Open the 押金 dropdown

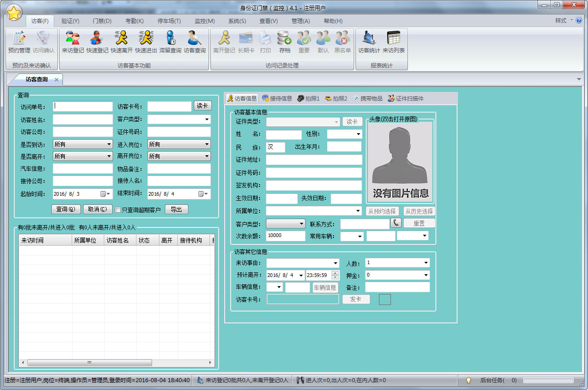426,275
